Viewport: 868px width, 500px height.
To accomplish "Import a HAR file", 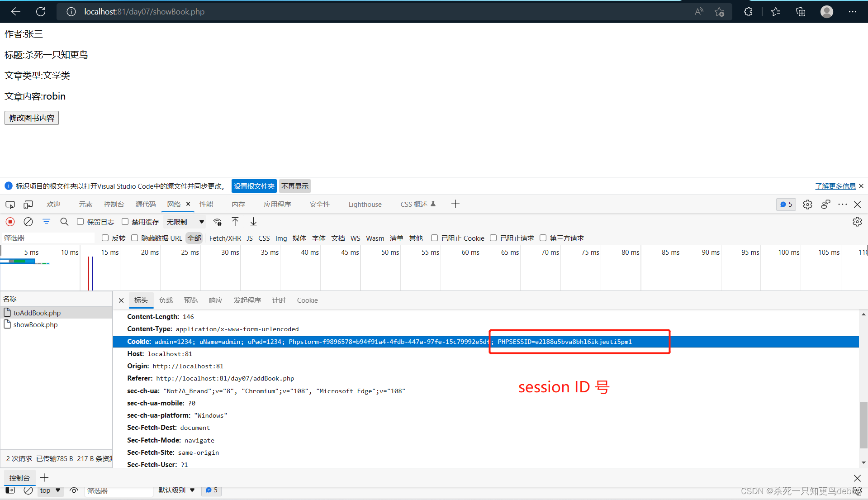I will (235, 222).
